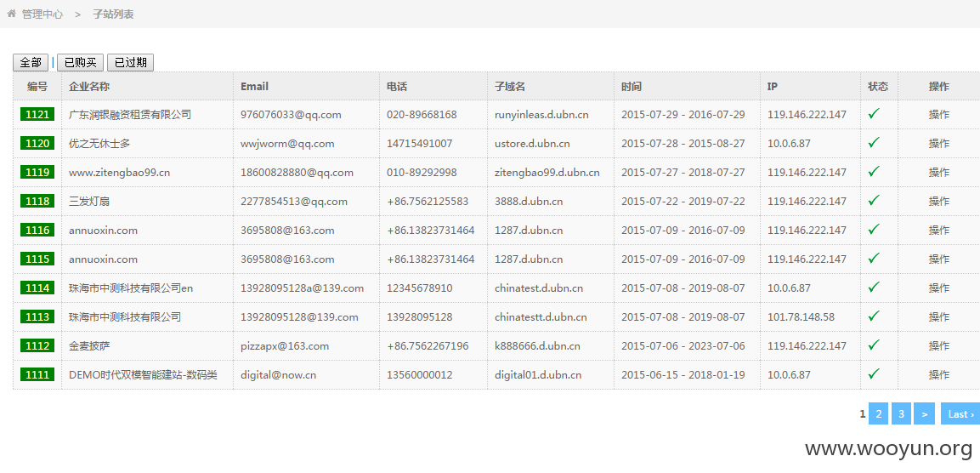Select subdomain runyinleas.d.ubn.cn
The height and width of the screenshot is (473, 980).
[x=541, y=115]
